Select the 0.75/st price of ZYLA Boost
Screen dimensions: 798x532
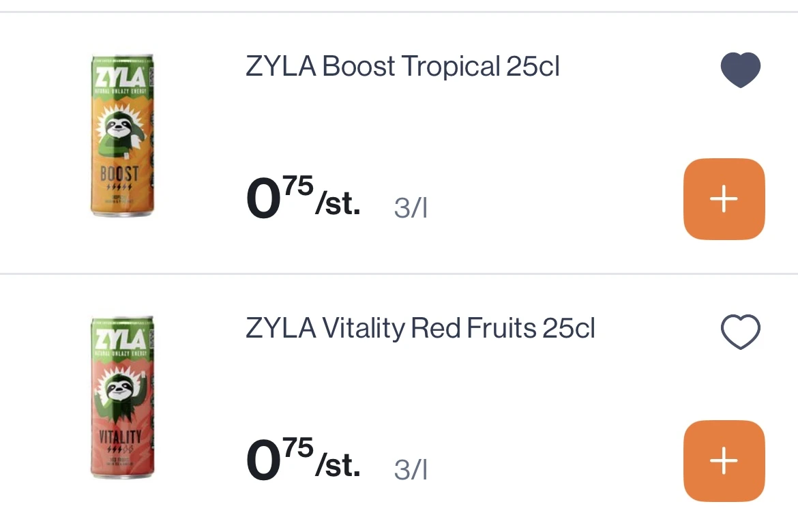coord(303,198)
